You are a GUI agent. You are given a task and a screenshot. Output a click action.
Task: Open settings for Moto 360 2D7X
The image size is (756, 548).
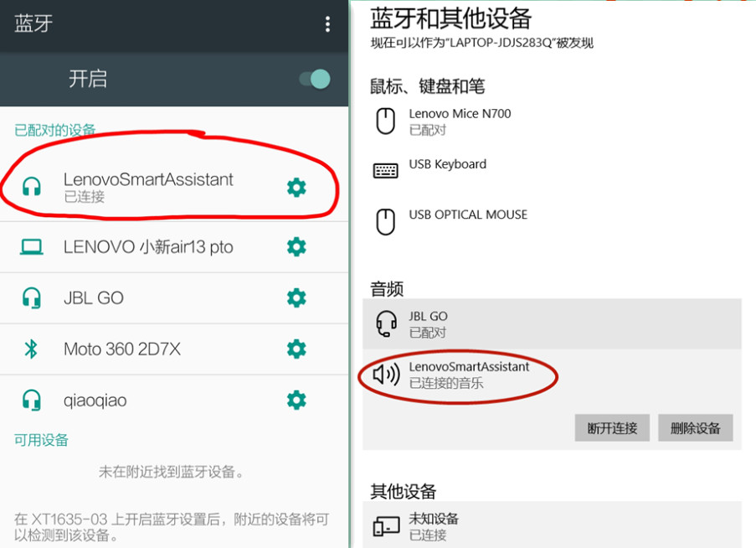296,349
